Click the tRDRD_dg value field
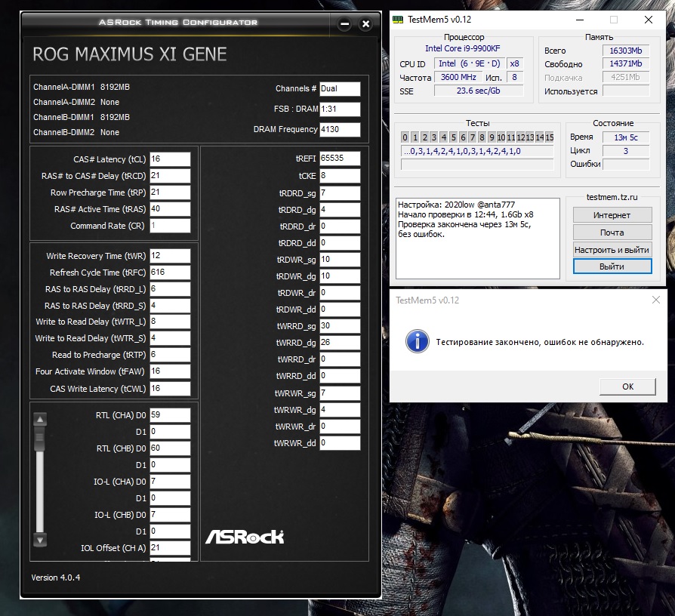This screenshot has width=675, height=616. pos(340,210)
